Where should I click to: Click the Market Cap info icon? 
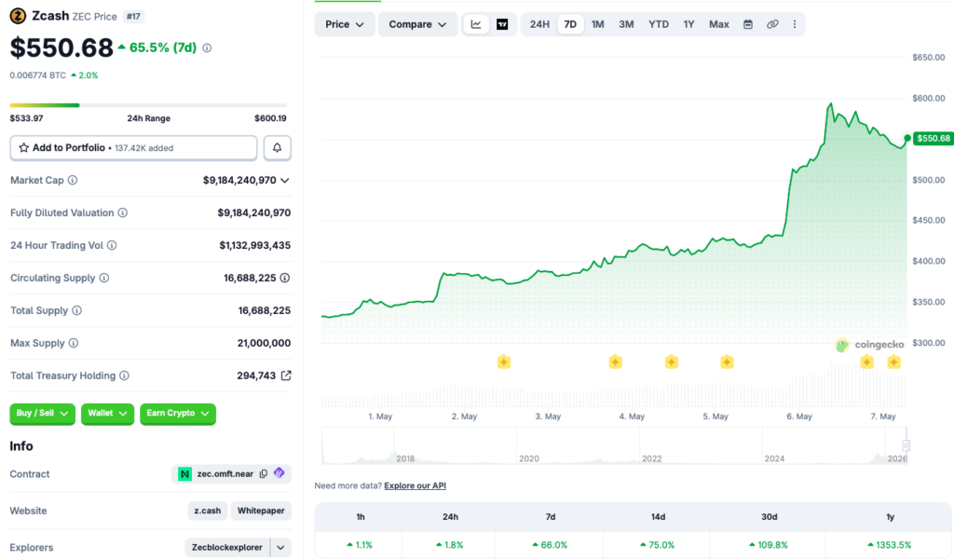[x=73, y=180]
